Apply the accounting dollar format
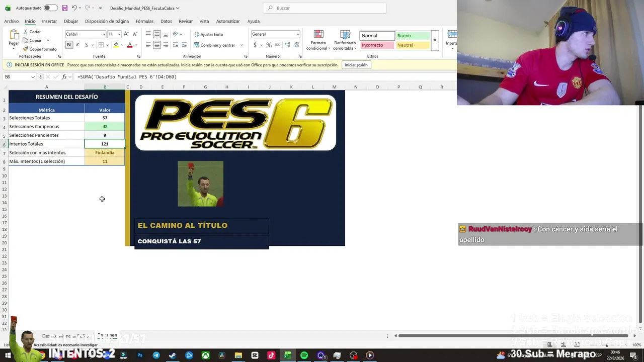The height and width of the screenshot is (362, 644). pos(255,45)
